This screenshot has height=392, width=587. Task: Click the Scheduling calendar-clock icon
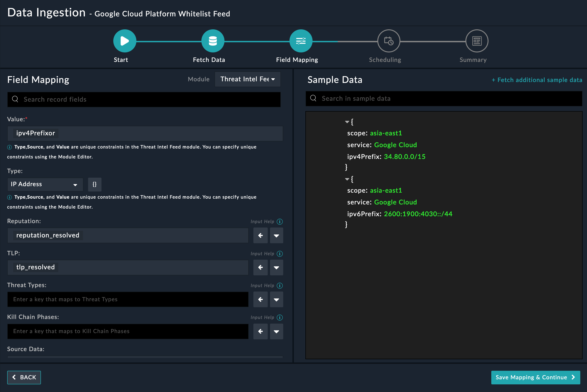click(389, 41)
